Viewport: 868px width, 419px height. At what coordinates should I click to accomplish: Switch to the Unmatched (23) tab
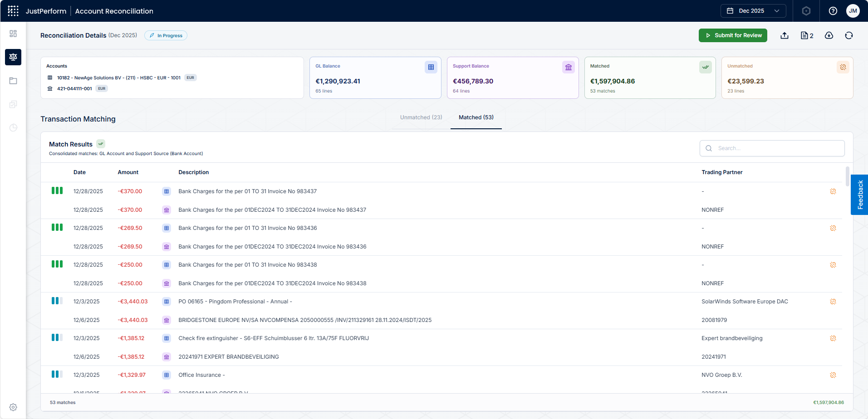pyautogui.click(x=421, y=117)
